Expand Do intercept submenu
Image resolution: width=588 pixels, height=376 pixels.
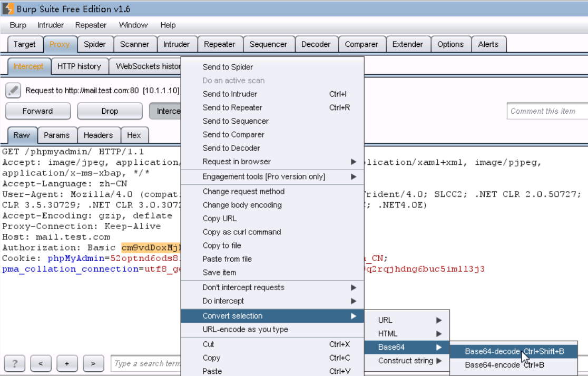(x=272, y=301)
